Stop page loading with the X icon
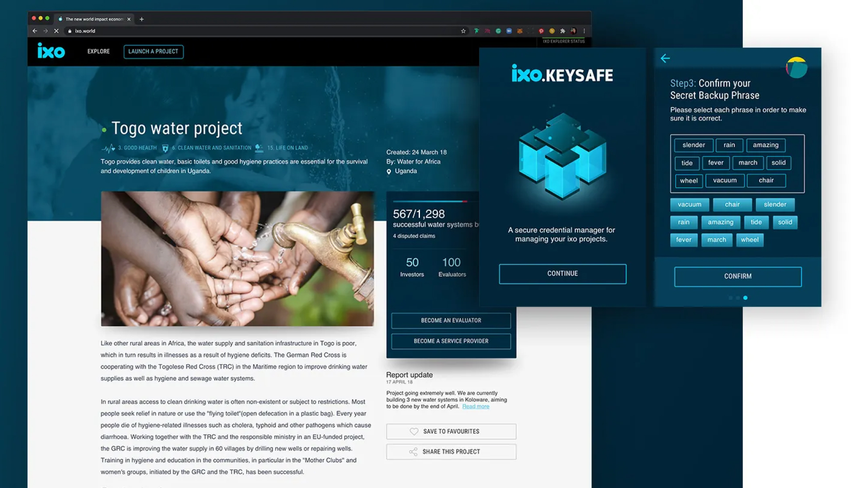 [56, 31]
